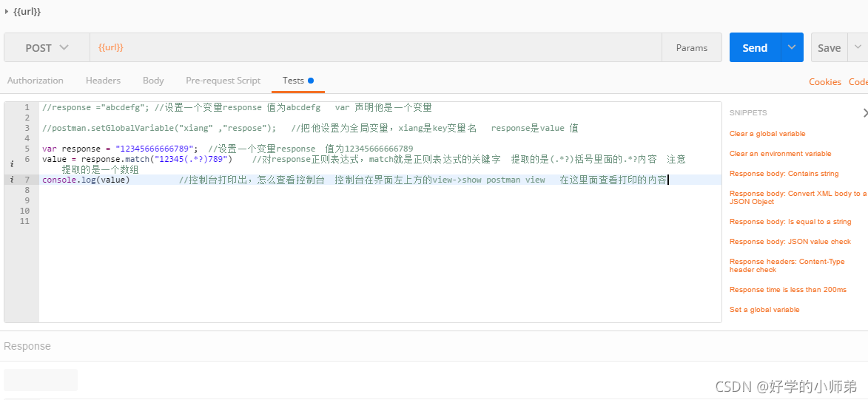Insert 'Response headers: Content-Type header check' snippet
This screenshot has height=400, width=868.
click(787, 265)
